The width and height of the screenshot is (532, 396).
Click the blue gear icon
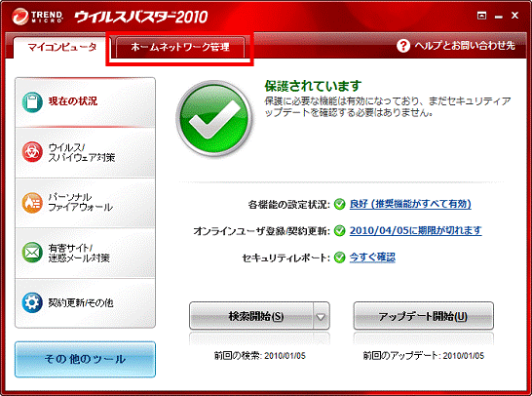coord(32,302)
